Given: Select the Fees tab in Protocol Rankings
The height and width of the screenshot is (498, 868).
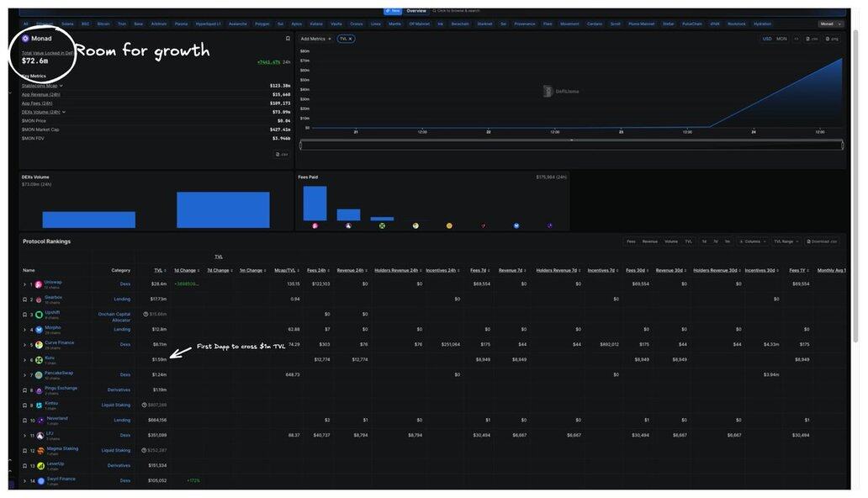Looking at the screenshot, I should click(x=631, y=241).
